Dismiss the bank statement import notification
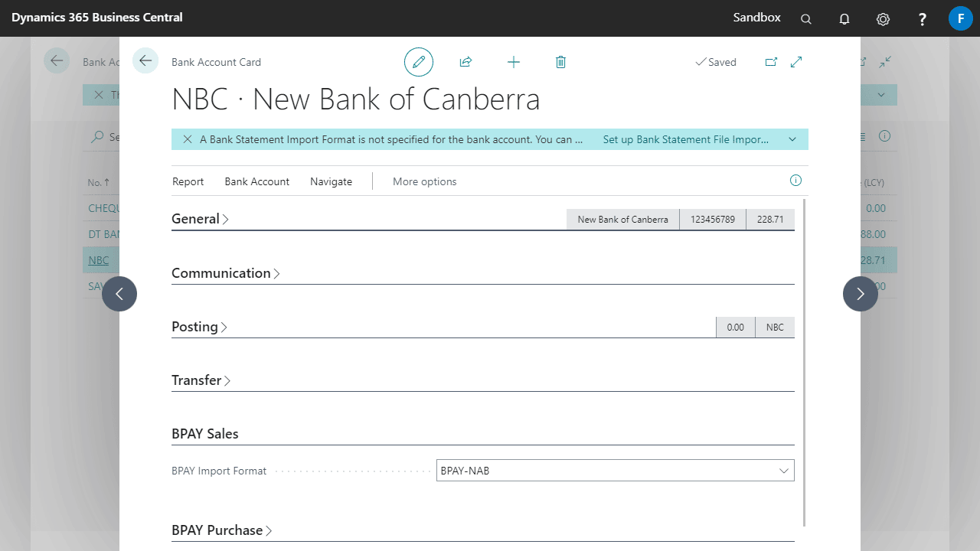 187,139
